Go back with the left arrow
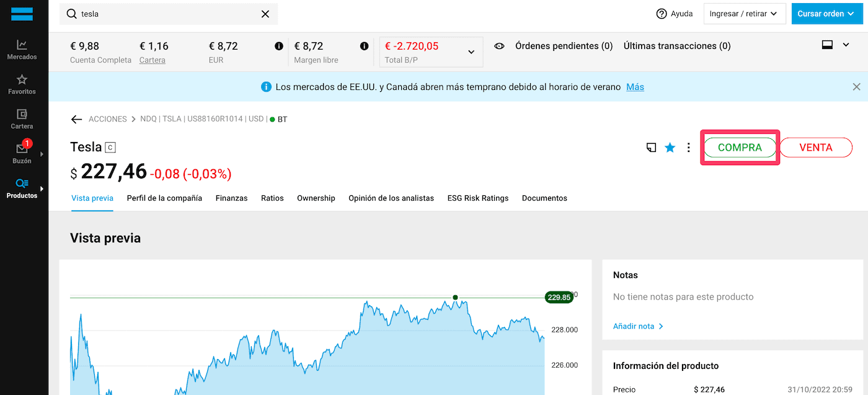This screenshot has width=868, height=395. click(77, 119)
